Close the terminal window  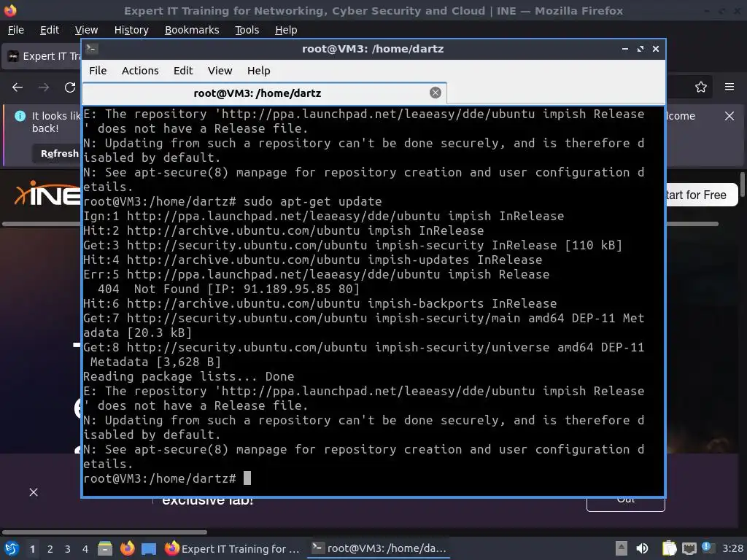(x=656, y=49)
